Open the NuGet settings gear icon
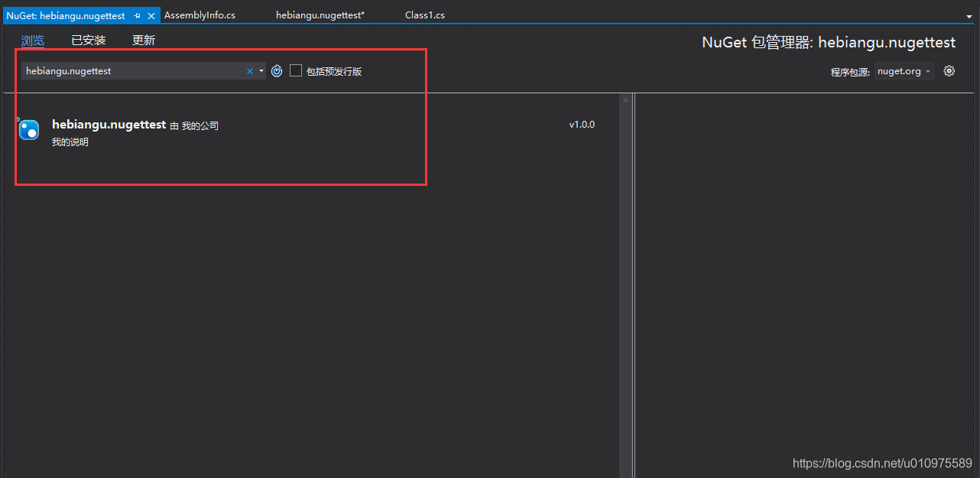 click(x=949, y=71)
